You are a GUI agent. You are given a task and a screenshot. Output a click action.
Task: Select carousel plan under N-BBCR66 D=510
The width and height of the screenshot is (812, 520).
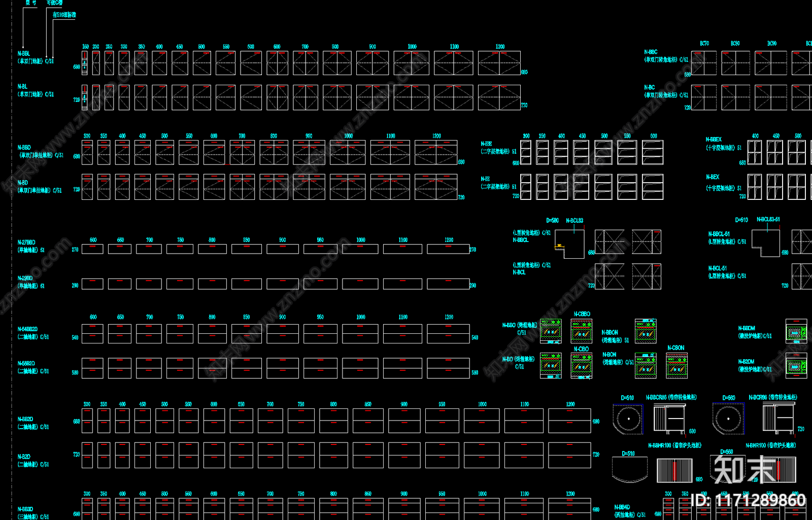628,419
